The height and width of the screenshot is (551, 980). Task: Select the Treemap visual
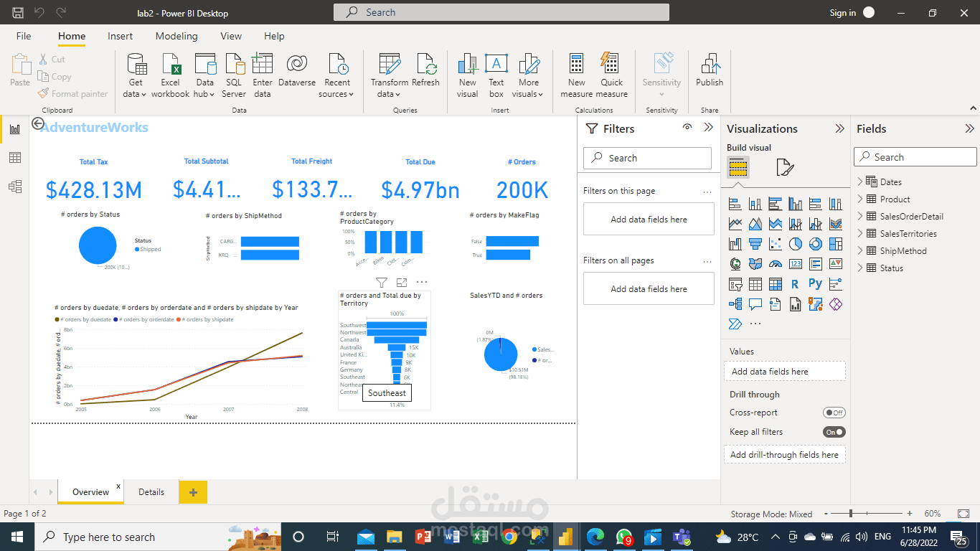coord(836,244)
